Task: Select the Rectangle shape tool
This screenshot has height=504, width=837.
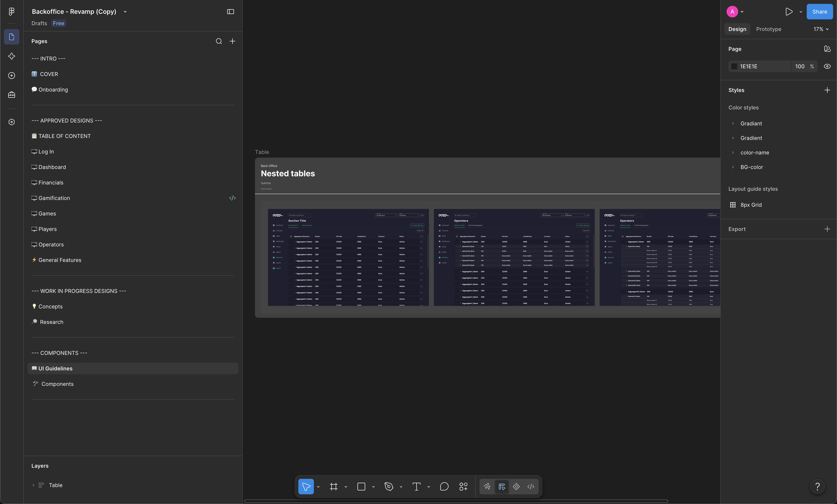Action: 361,486
